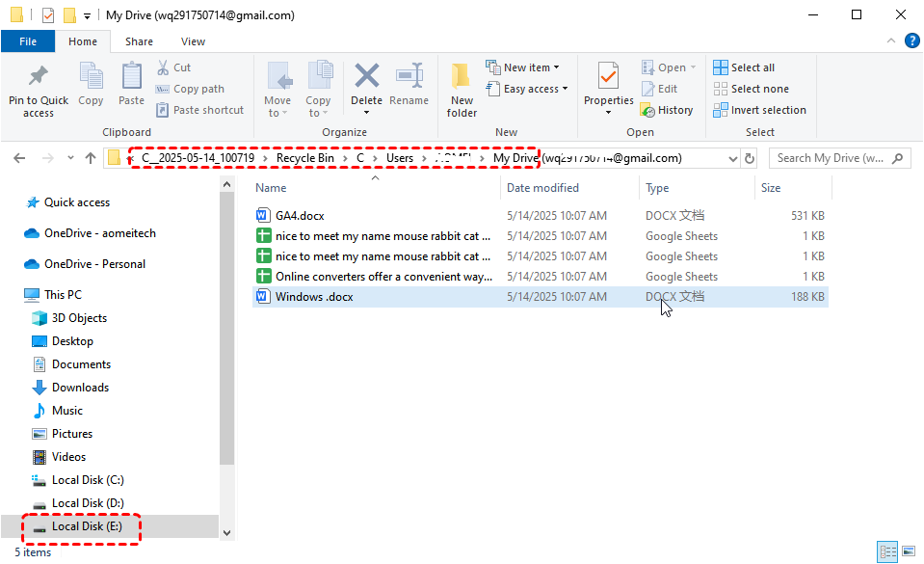Expand the Delete options arrow

point(366,113)
